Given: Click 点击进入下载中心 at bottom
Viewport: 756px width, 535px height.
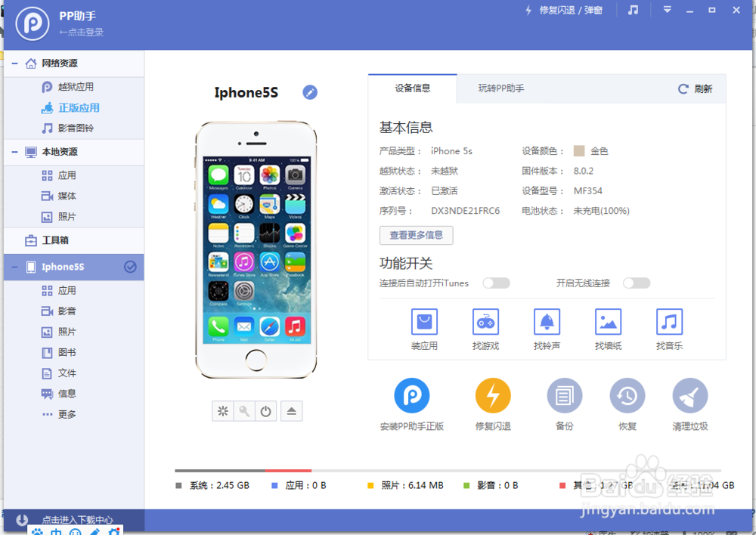Looking at the screenshot, I should pyautogui.click(x=77, y=520).
